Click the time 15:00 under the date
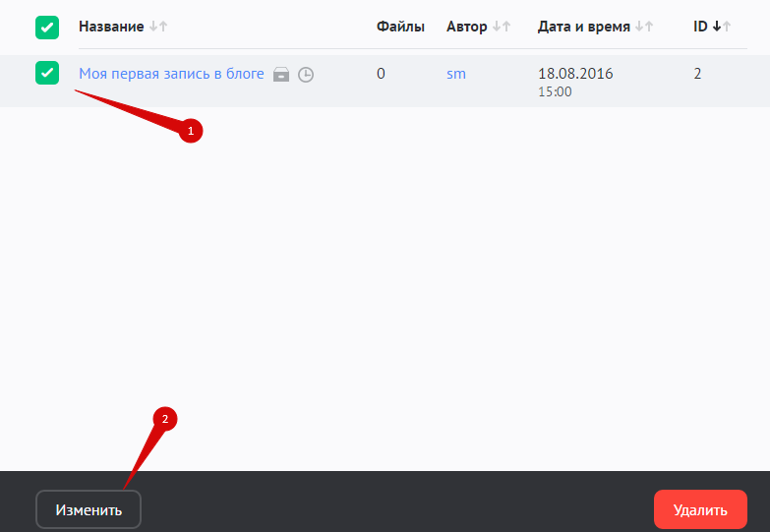770x532 pixels. pos(555,91)
